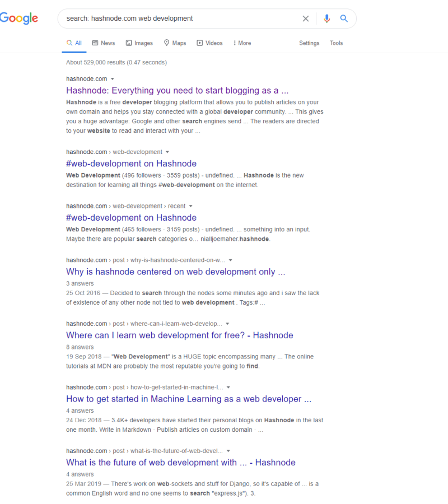This screenshot has height=504, width=448.
Task: Open search Tools
Action: click(336, 43)
